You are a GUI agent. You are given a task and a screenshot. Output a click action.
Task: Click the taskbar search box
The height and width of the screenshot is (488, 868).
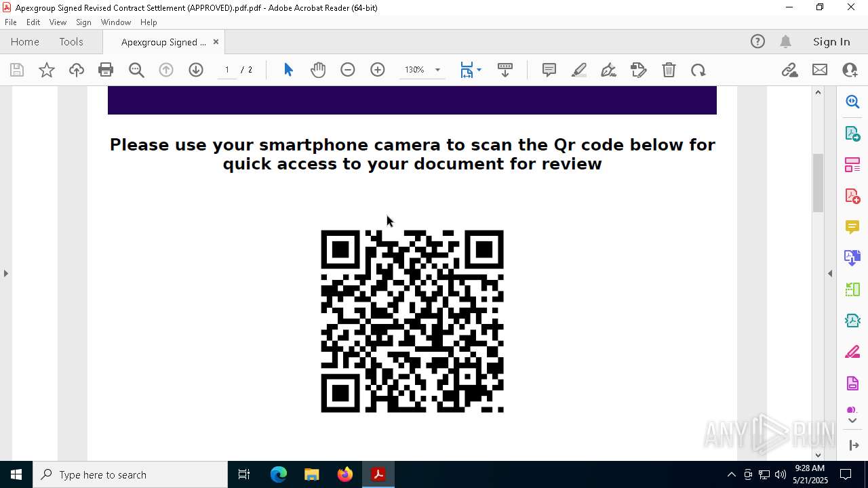click(130, 474)
